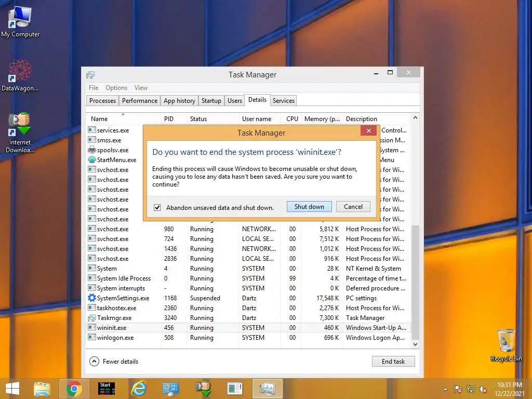The image size is (532, 399).
Task: Uncheck Abandon unsaved data and shut down
Action: coord(157,207)
